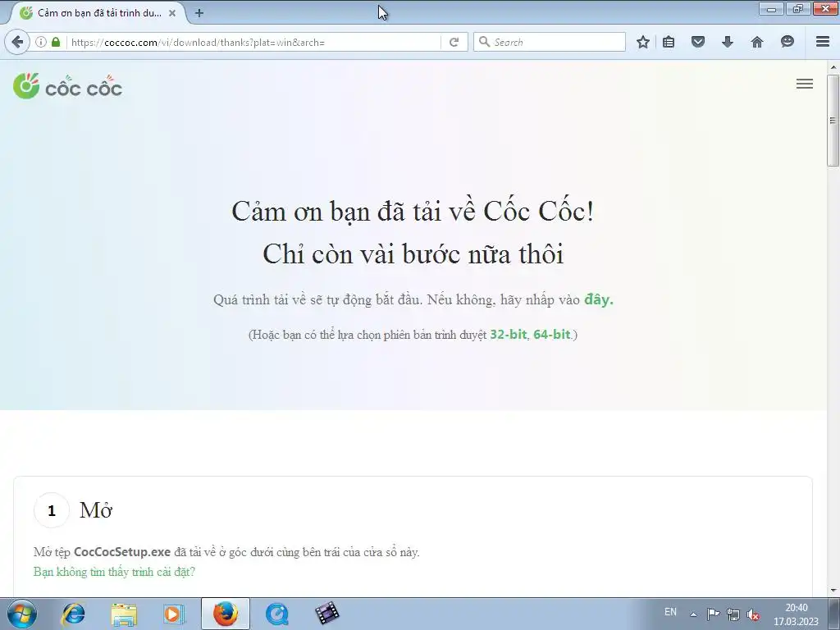Screen dimensions: 840x630
Task: Open the Downloads arrow icon
Action: (727, 42)
